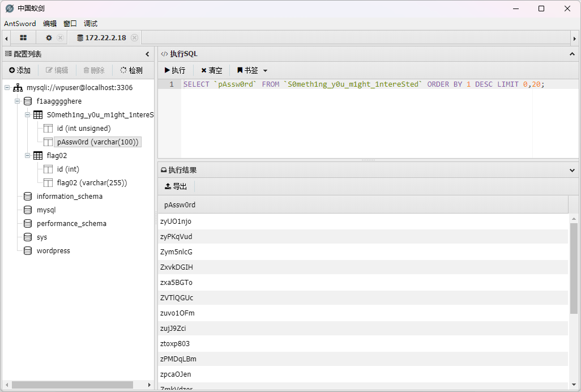Collapse the 执行结果 panel

(x=572, y=171)
